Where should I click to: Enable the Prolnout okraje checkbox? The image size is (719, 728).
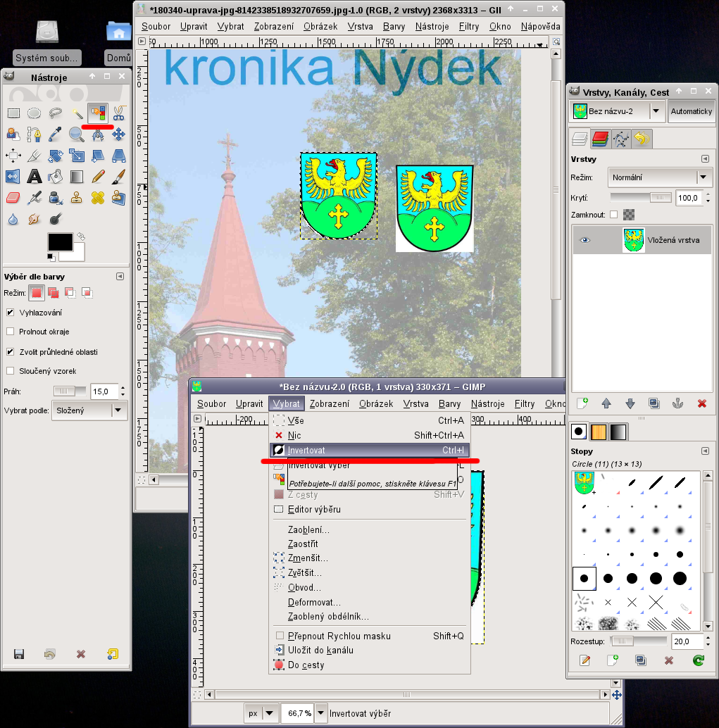[11, 332]
